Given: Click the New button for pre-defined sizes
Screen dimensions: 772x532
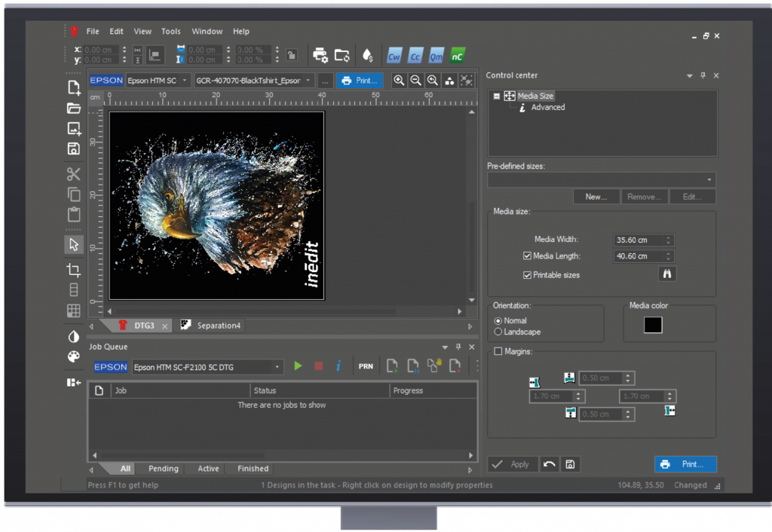Looking at the screenshot, I should (x=596, y=196).
